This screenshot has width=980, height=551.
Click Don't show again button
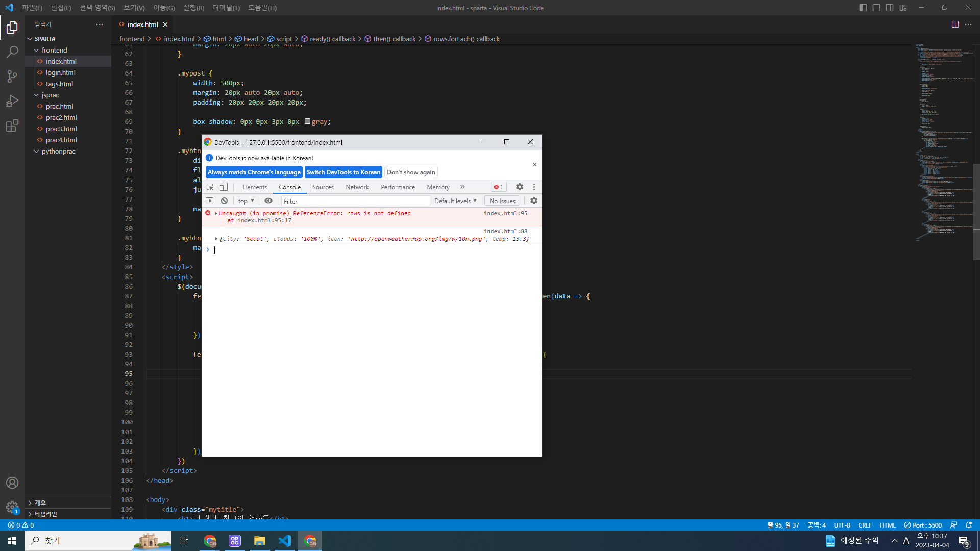point(411,172)
